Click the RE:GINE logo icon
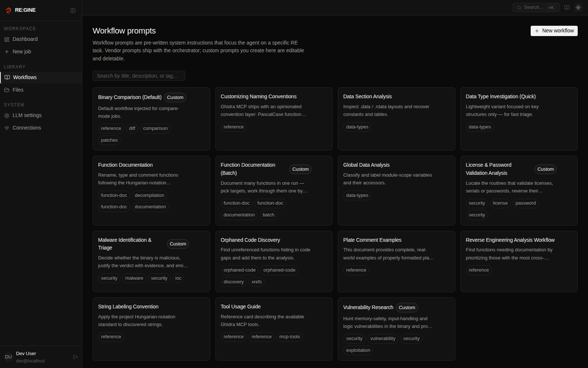Viewport: 588px width, 368px height. click(x=8, y=10)
